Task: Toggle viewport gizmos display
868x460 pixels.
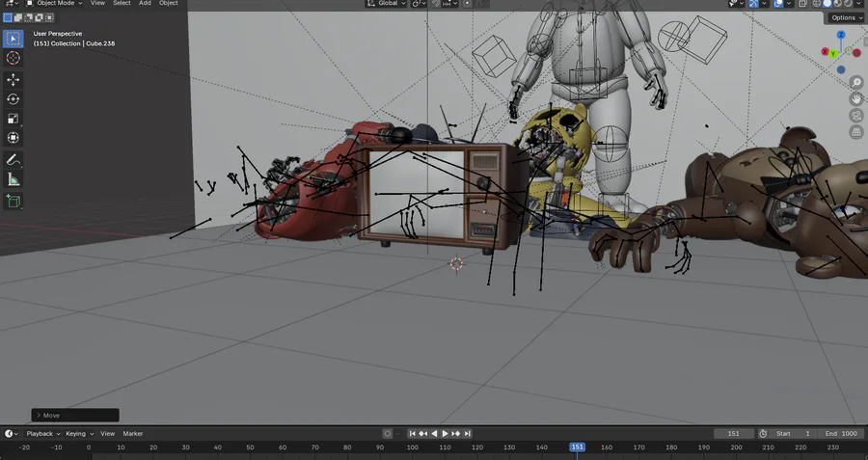Action: coord(753,3)
